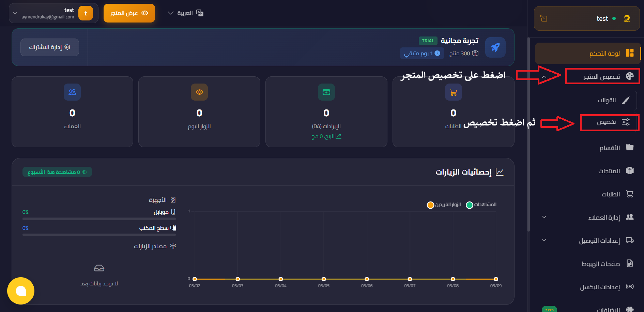Click the sidebar vertical scrollbar

528,136
